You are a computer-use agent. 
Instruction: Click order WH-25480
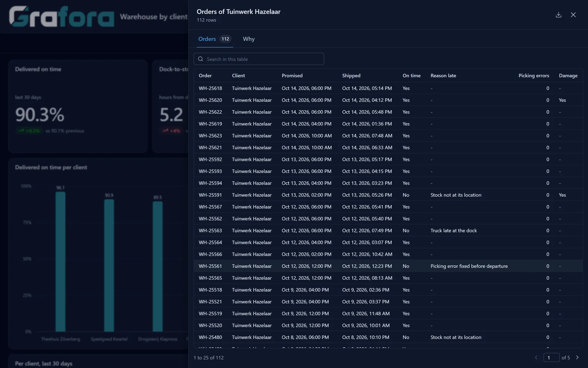(210, 337)
